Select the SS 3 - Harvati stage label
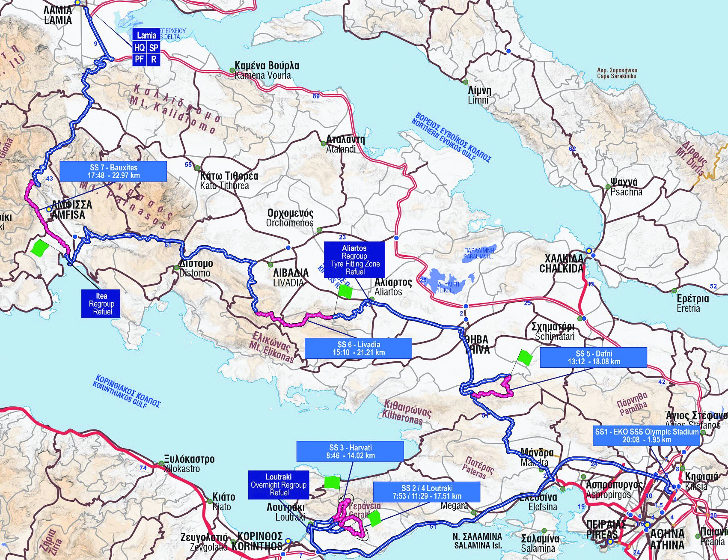 (350, 452)
